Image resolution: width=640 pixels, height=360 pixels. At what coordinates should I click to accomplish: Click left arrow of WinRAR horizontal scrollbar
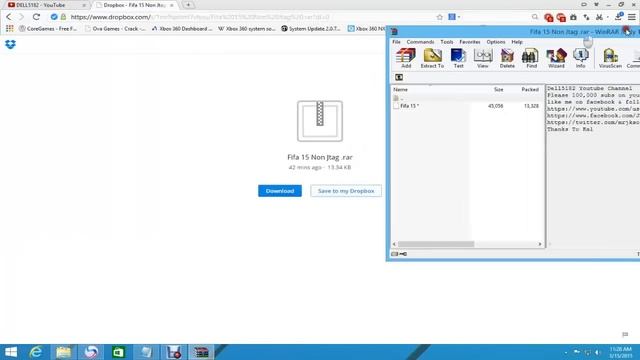(x=394, y=244)
